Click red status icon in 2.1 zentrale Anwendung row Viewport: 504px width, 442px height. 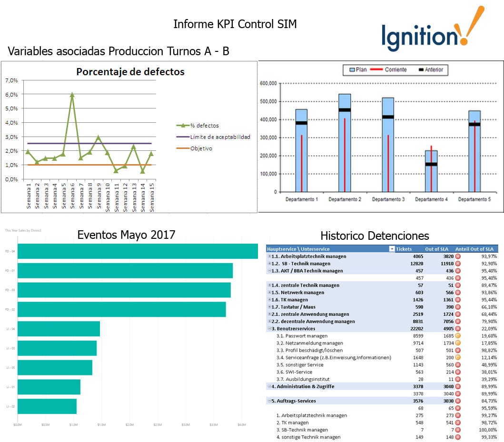pos(458,314)
